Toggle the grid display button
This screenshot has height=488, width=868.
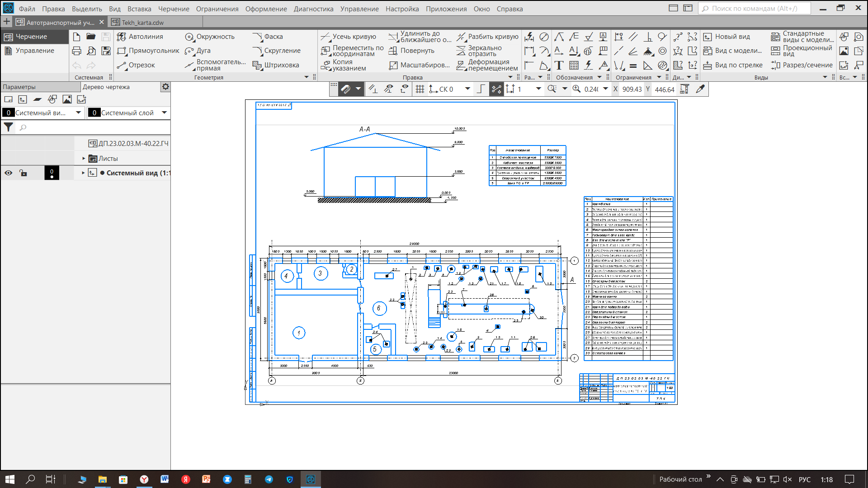[x=420, y=89]
